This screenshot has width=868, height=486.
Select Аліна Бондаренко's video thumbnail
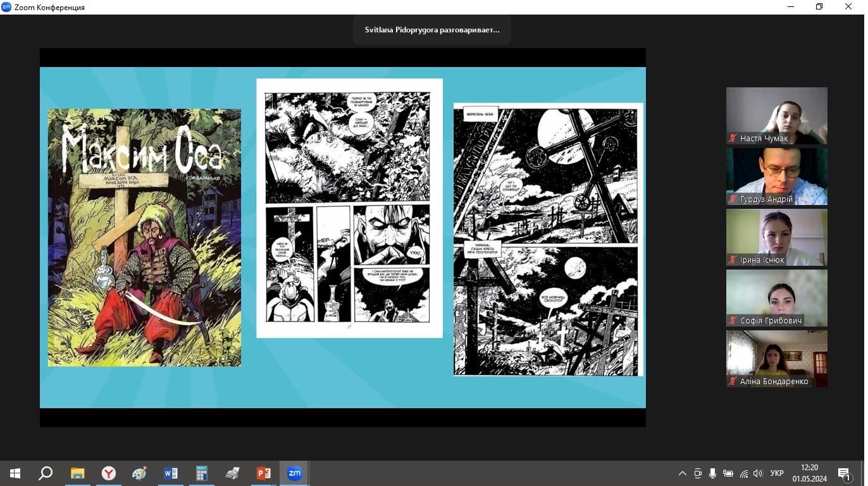(x=777, y=359)
